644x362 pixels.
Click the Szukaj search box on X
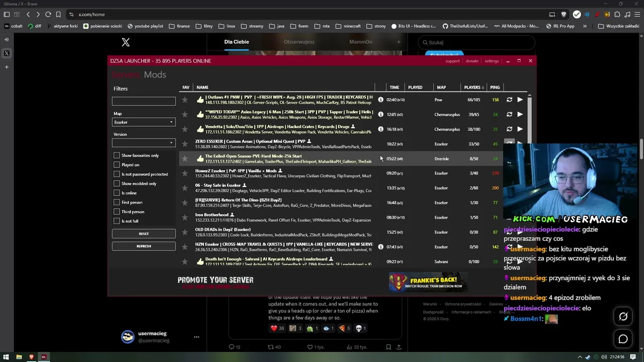(476, 43)
